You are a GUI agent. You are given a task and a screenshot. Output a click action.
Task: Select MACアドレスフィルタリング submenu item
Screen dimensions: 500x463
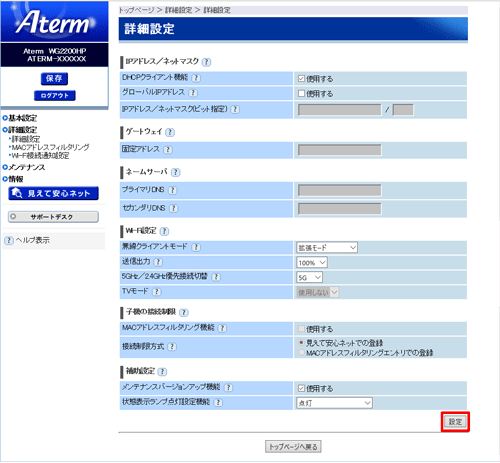50,147
